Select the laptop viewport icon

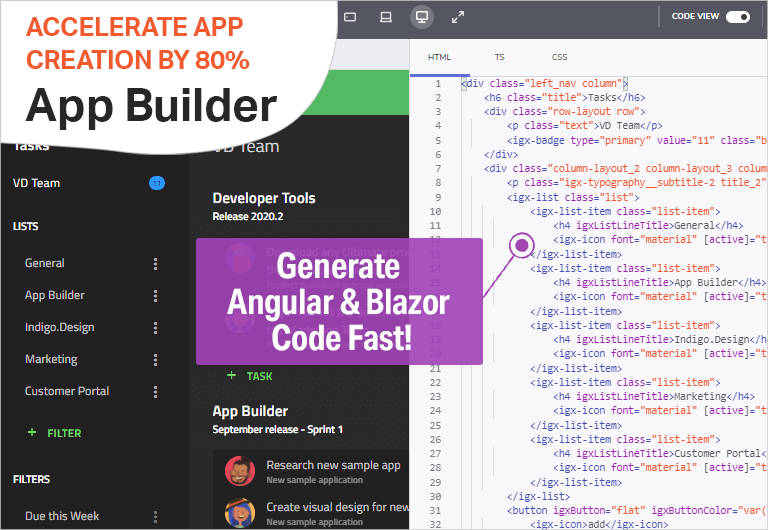386,18
